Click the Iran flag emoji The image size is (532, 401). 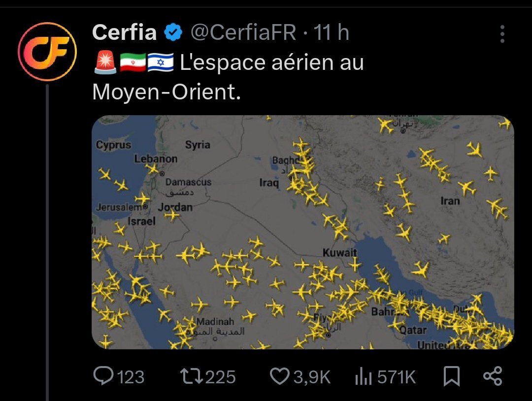133,62
